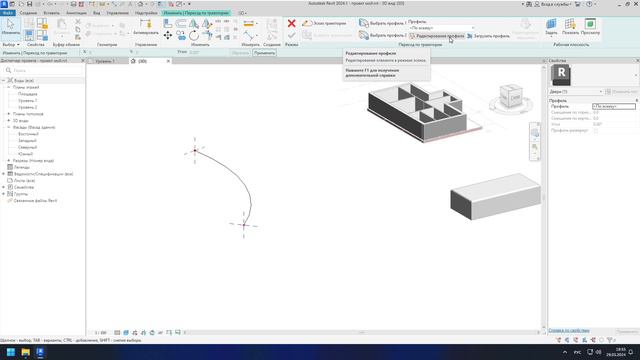The height and width of the screenshot is (360, 640).
Task: Toggle the Профиль развернут (Profile flipped) checkbox
Action: pos(596,131)
